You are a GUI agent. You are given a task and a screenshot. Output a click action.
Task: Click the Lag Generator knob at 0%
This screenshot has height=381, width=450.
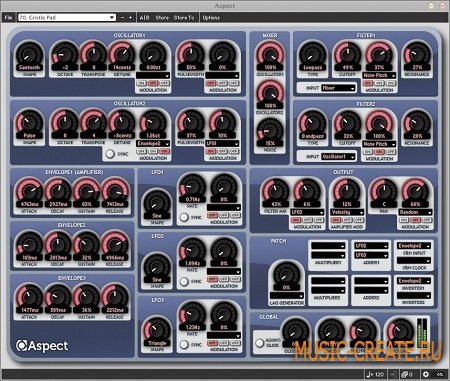[287, 274]
